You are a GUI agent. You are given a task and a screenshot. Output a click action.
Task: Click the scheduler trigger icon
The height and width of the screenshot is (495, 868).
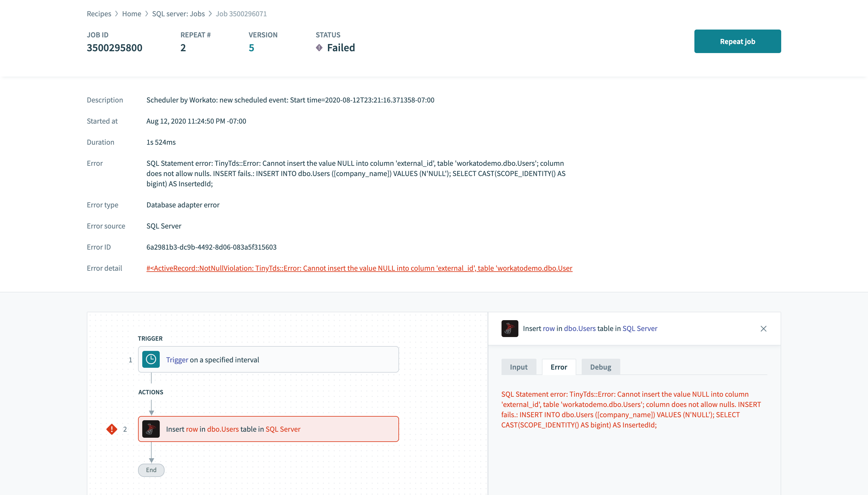click(x=151, y=359)
